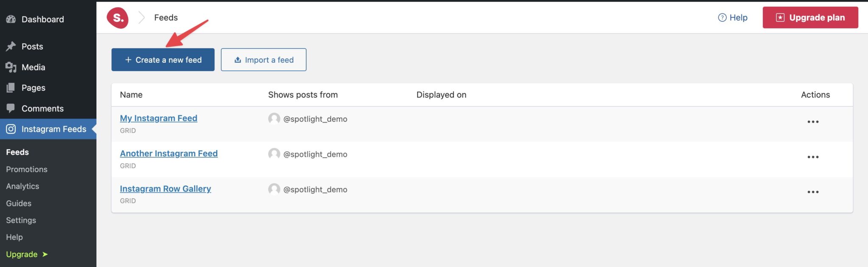Click the Displayed on column header

tap(441, 95)
